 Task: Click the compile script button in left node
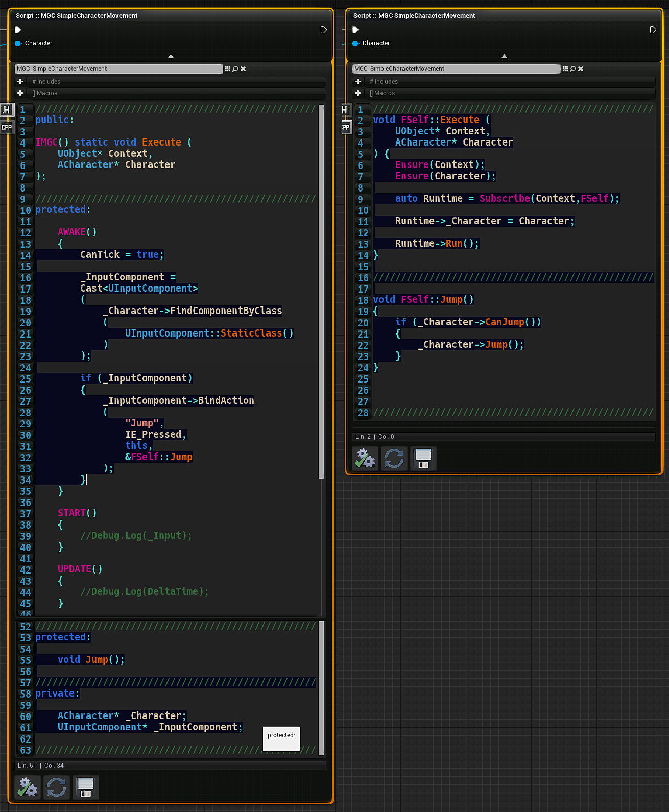[x=27, y=787]
